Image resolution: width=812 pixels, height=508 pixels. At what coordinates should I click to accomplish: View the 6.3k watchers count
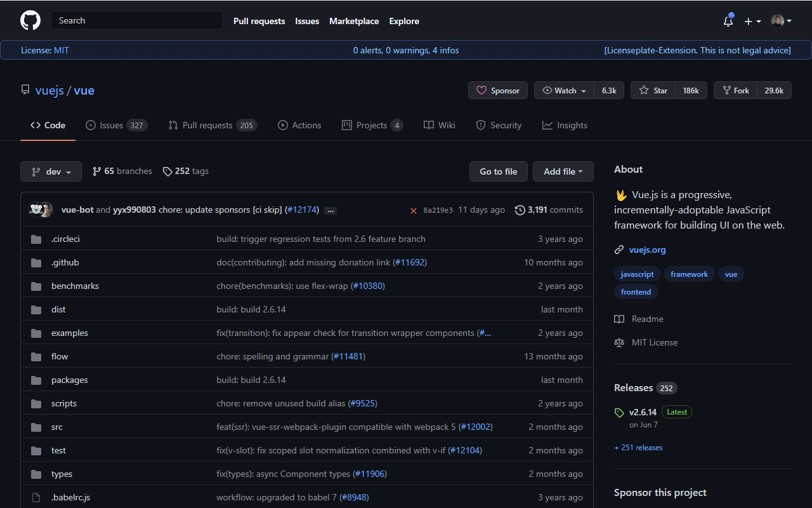(609, 90)
